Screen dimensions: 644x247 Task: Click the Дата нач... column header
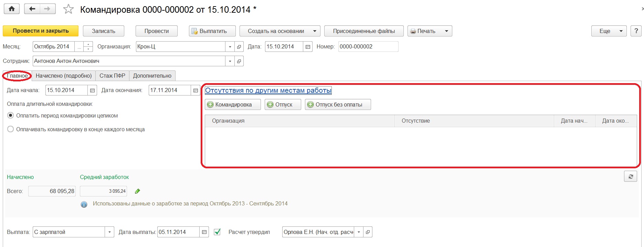point(574,121)
